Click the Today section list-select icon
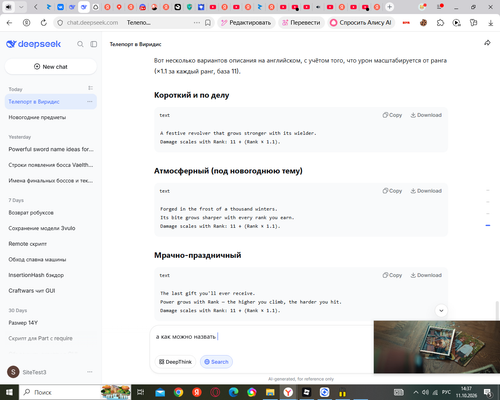The width and height of the screenshot is (500, 400). (90, 88)
